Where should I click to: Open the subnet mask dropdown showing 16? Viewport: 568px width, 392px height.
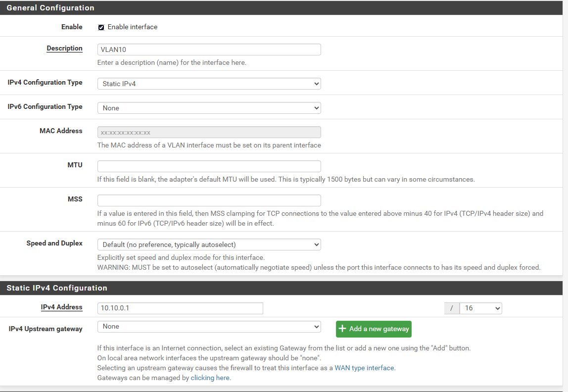tap(480, 308)
